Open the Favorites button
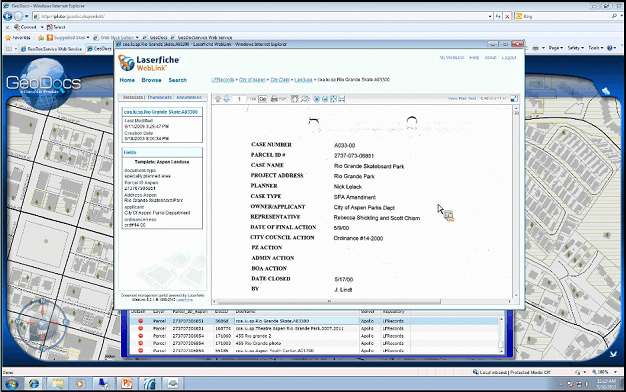Image resolution: width=626 pixels, height=392 pixels. click(x=18, y=38)
